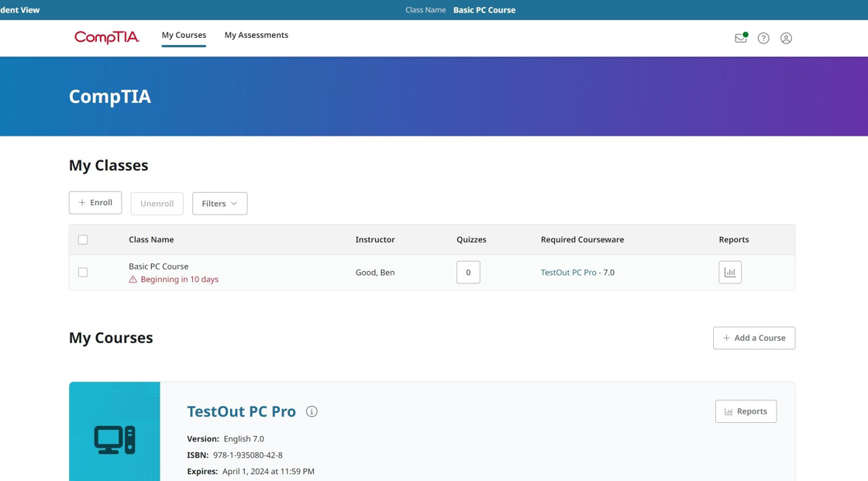The height and width of the screenshot is (481, 868).
Task: Open the TestOut PC Pro courseware link
Action: [568, 273]
